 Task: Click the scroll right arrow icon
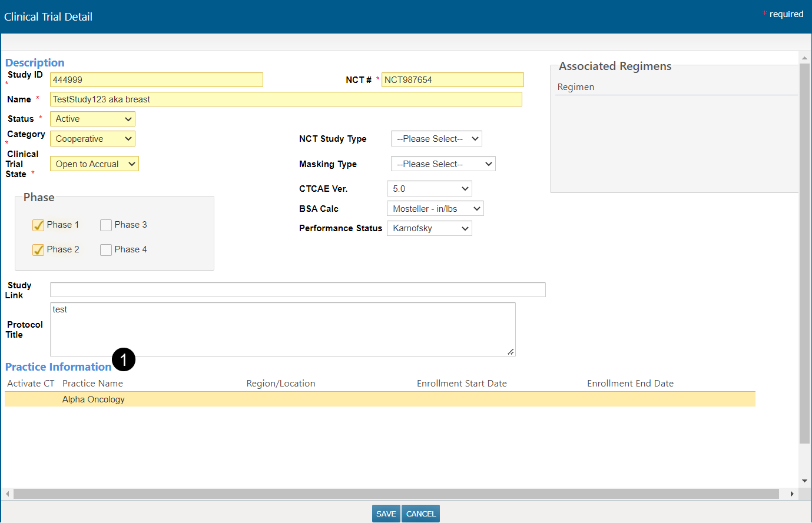click(x=792, y=494)
